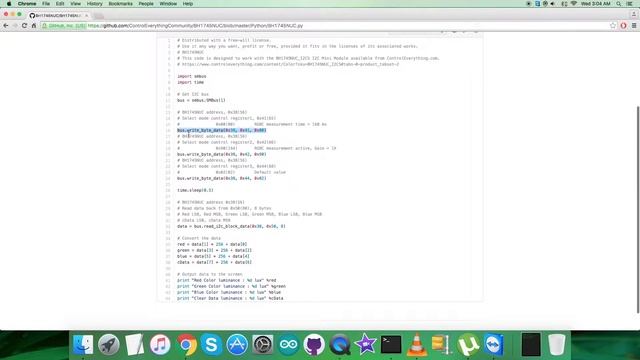Click the 'cData = data[7] * 256' line

pos(214,262)
